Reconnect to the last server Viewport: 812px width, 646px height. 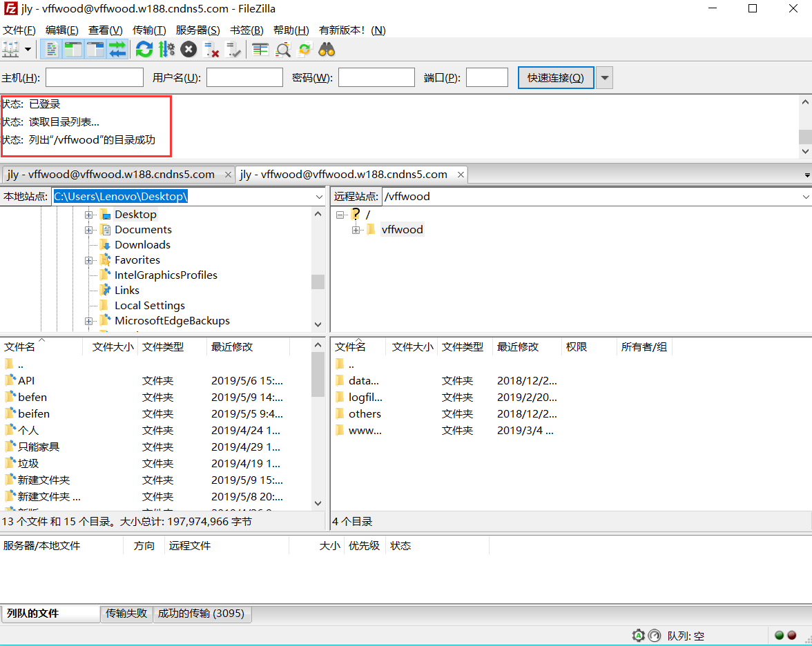[233, 50]
